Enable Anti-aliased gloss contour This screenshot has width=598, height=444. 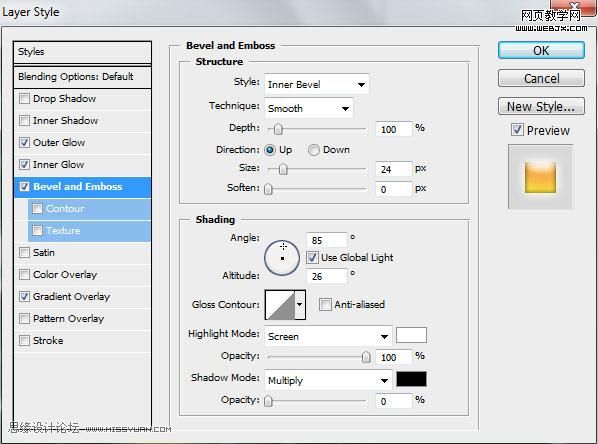click(x=325, y=305)
